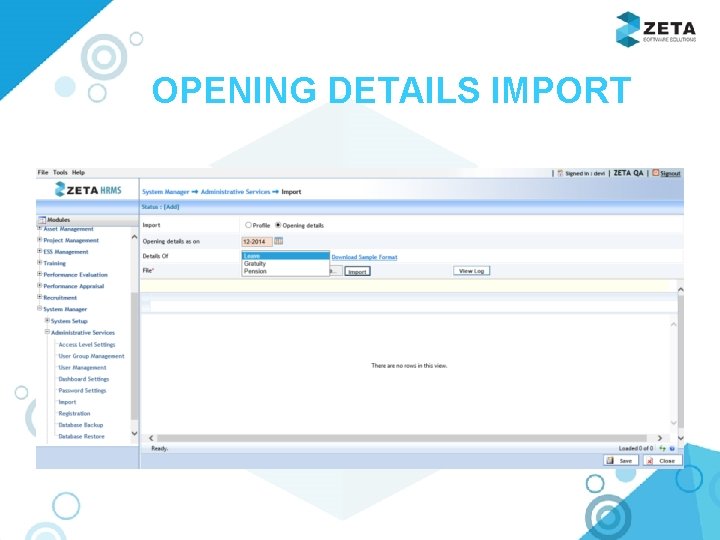Click the Opening details date field

pos(257,242)
